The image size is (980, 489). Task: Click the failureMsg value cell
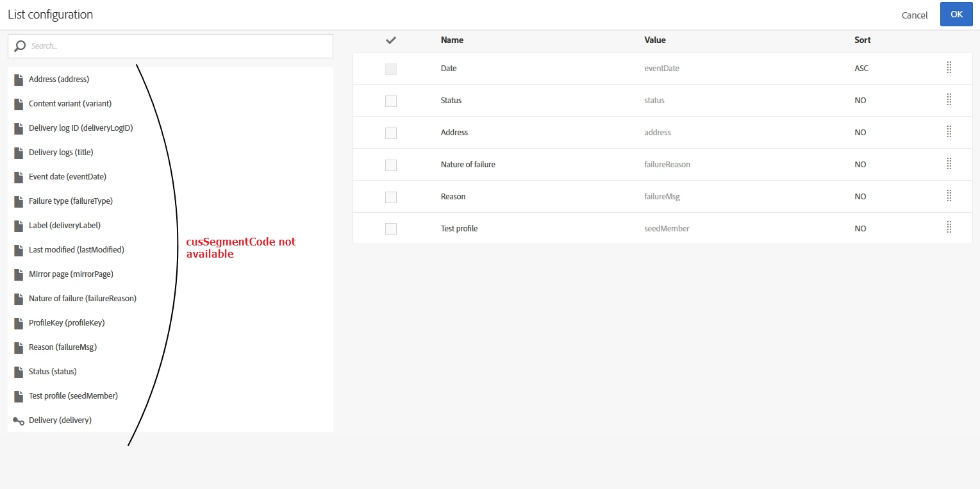[x=661, y=197]
